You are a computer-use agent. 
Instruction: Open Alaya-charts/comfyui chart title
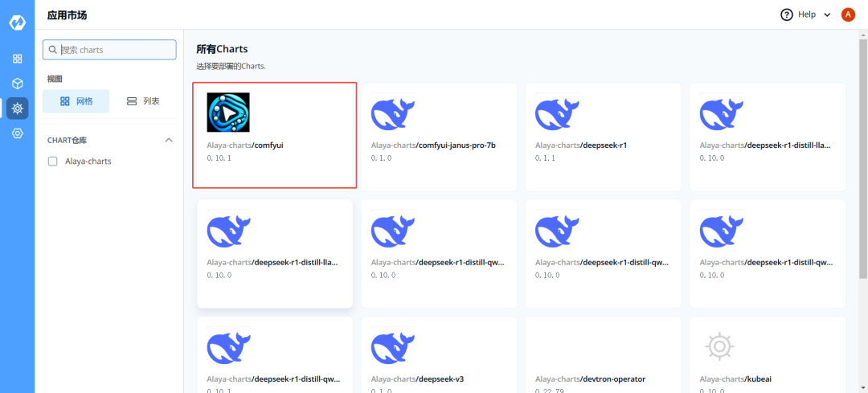pyautogui.click(x=245, y=145)
